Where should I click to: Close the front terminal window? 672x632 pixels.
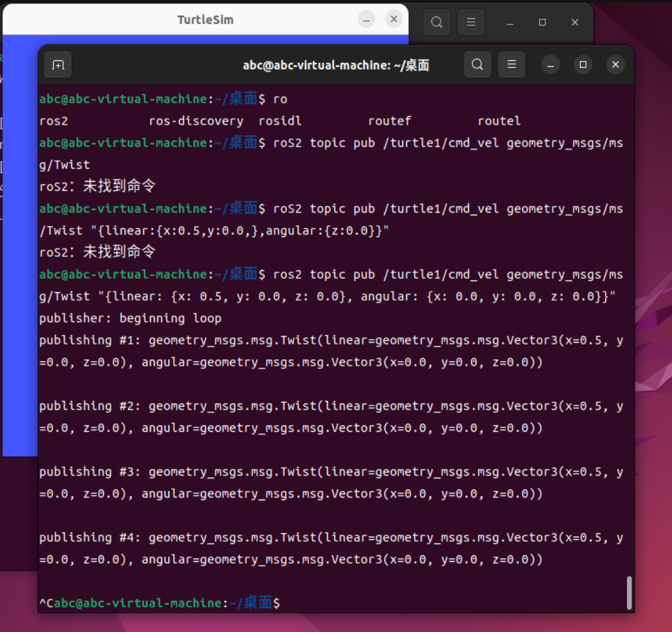616,65
